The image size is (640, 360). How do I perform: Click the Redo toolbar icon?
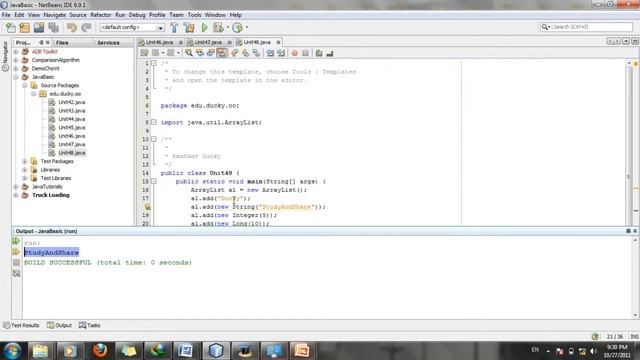pos(86,28)
